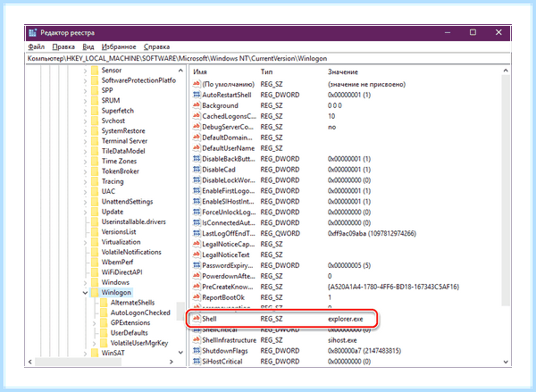Click the string icon of Background value
Screen dimensions: 536x392
(x=197, y=105)
